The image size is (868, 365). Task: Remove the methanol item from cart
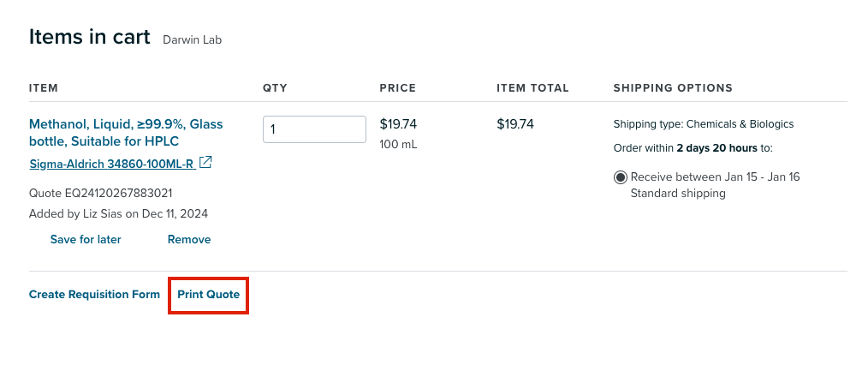click(189, 239)
